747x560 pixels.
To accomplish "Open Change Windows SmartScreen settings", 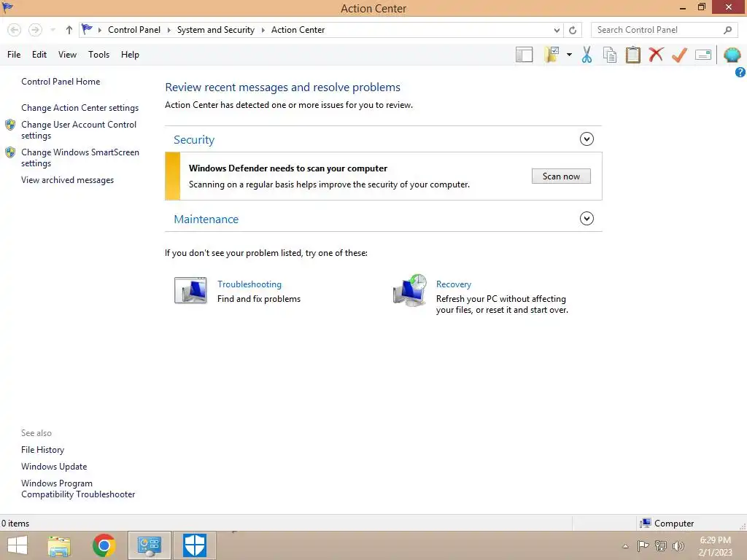I will tap(80, 157).
